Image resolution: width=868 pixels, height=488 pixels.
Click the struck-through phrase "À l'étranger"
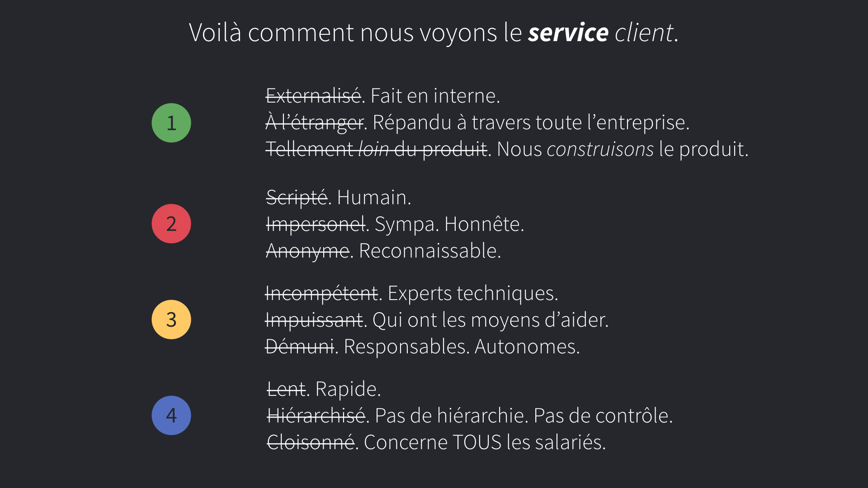(x=314, y=122)
